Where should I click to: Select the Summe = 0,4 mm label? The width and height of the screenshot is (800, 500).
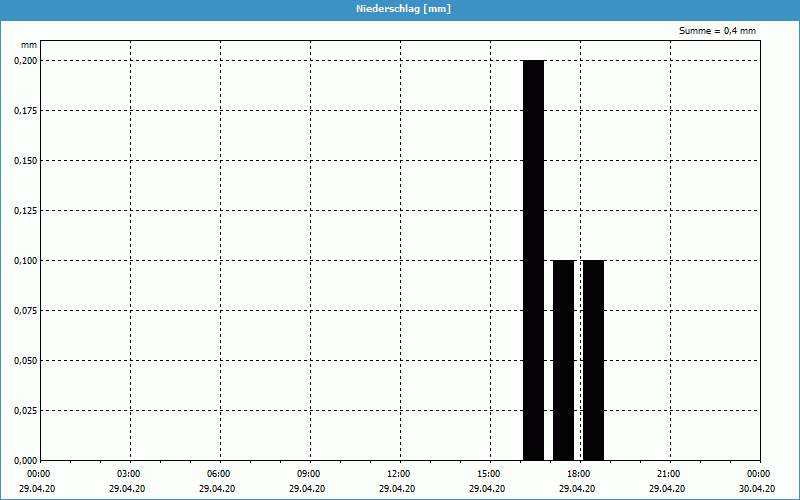[x=717, y=31]
